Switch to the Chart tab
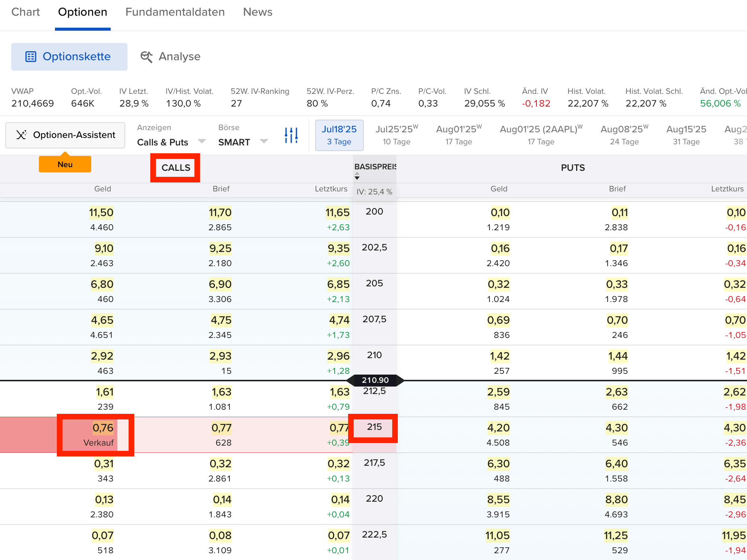 point(25,12)
